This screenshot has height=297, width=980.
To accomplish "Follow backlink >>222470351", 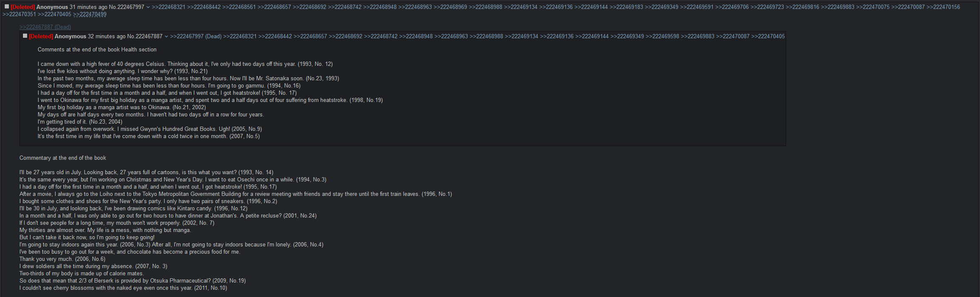I will coord(19,14).
